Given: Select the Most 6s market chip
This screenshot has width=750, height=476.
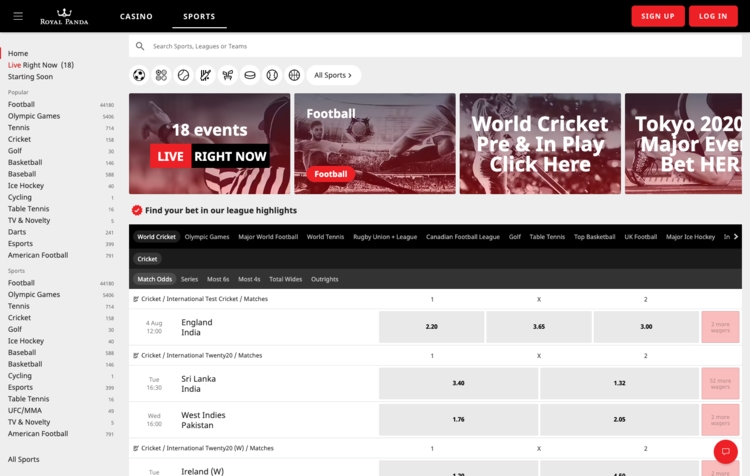Looking at the screenshot, I should [218, 279].
